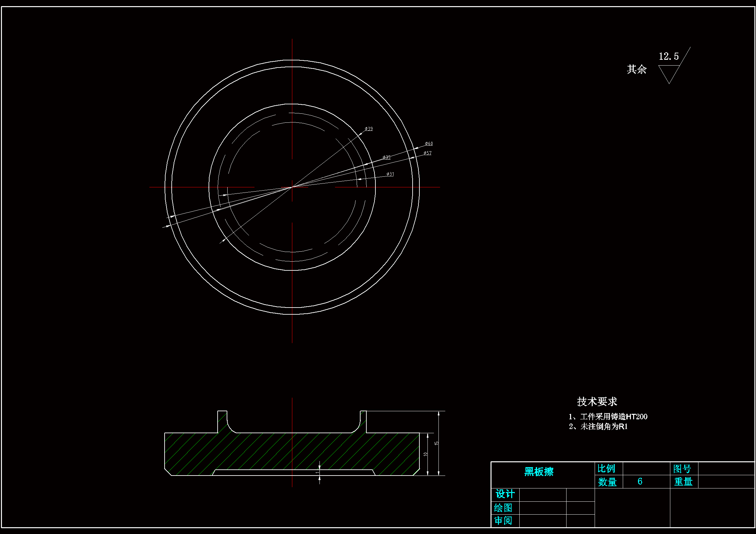Select the 12.5 roughness value text
This screenshot has width=756, height=534.
pos(668,57)
